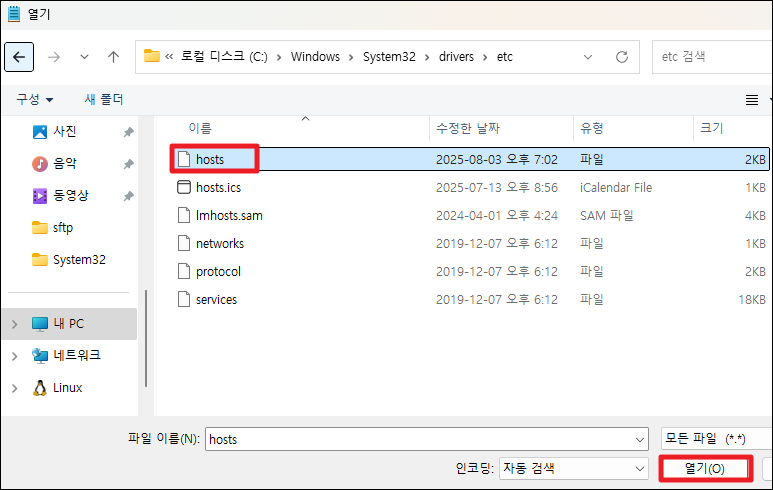
Task: Open the 모든 파일 type filter
Action: [716, 439]
